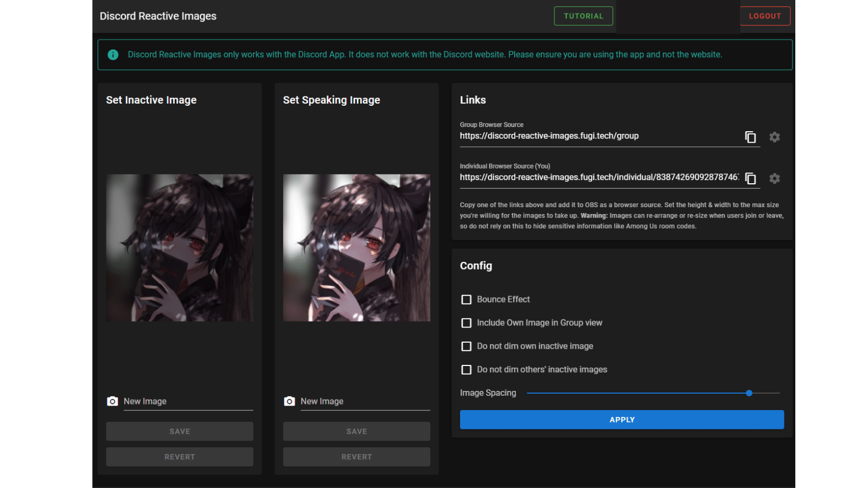This screenshot has width=868, height=488.
Task: Adjust the Image Spacing slider
Action: (x=749, y=393)
